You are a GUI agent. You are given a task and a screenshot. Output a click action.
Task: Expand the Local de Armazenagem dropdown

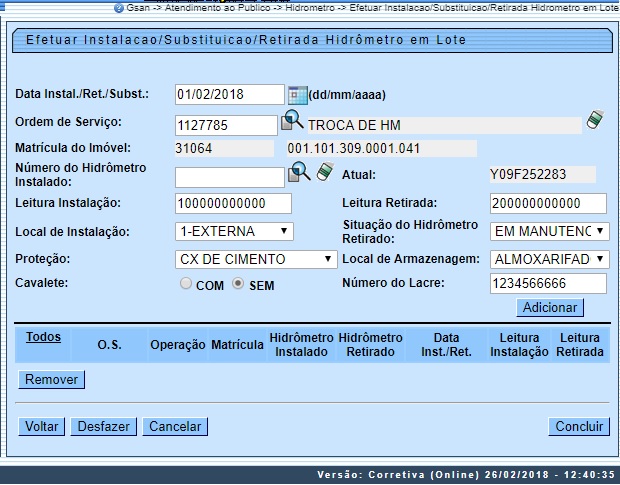549,259
